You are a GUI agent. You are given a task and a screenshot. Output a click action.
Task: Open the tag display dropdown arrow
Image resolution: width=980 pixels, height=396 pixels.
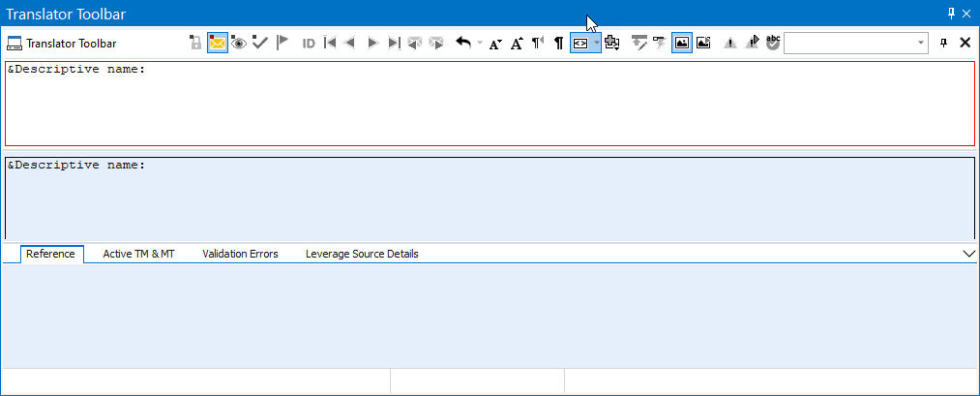(596, 43)
